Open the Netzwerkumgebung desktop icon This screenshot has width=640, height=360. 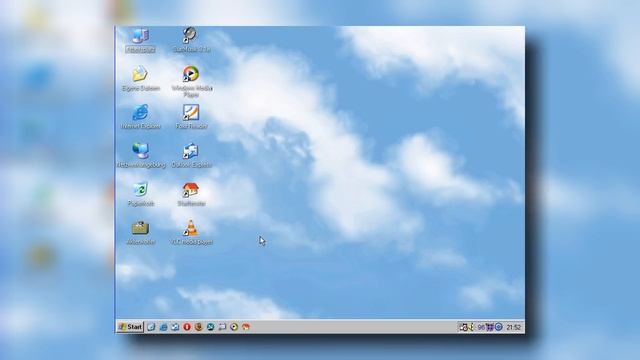coord(141,155)
